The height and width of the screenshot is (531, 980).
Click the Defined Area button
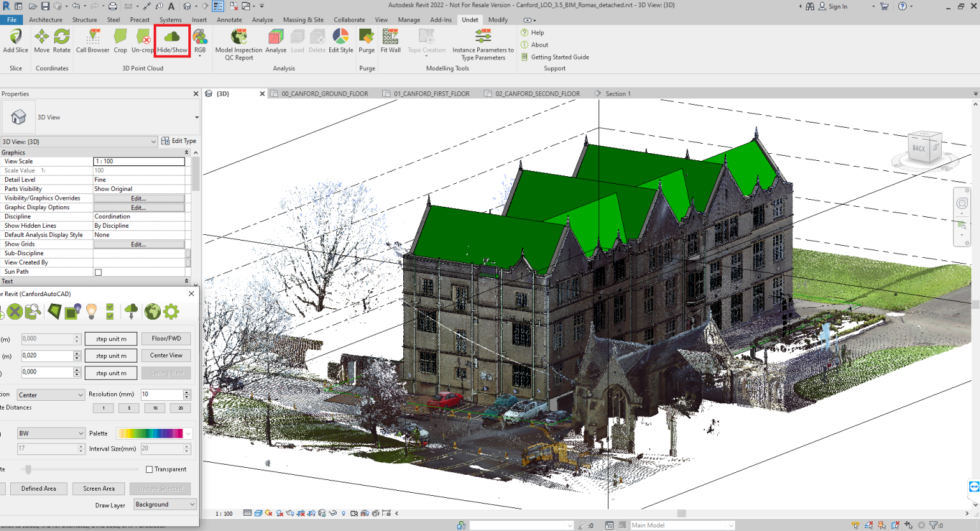click(38, 488)
